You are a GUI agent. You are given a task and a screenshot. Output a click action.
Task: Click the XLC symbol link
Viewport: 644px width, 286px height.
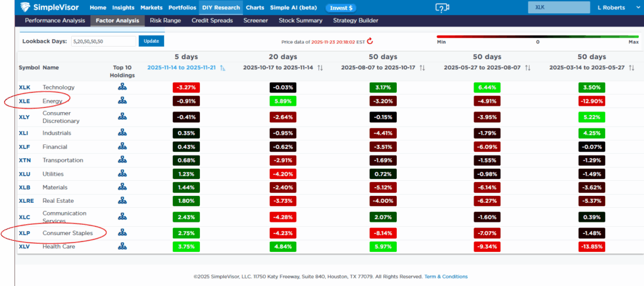point(25,217)
